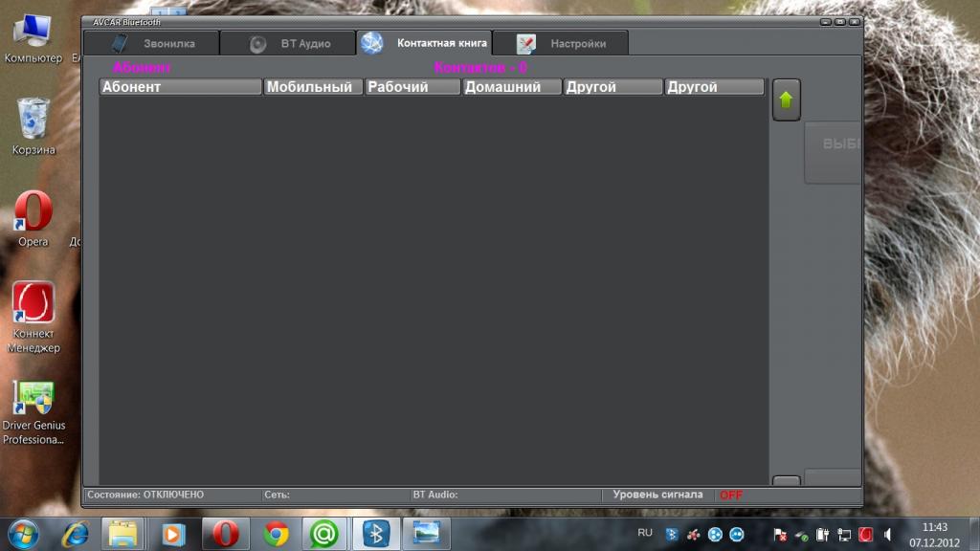Select the Контактная книга tab
Screen dimensions: 980x551
(x=424, y=43)
